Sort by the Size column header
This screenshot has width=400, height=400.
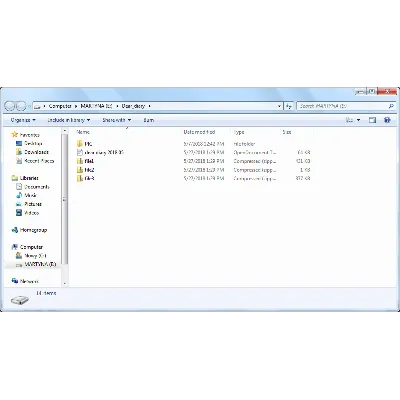[287, 132]
